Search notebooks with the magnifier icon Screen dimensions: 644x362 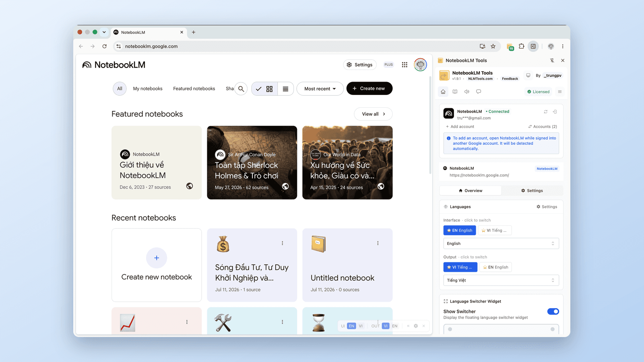[x=241, y=89]
